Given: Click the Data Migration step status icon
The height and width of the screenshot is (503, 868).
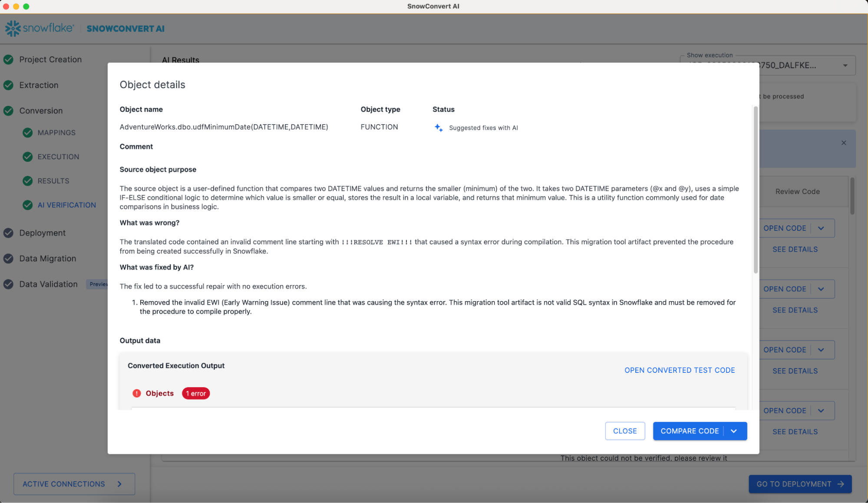Looking at the screenshot, I should pyautogui.click(x=8, y=259).
